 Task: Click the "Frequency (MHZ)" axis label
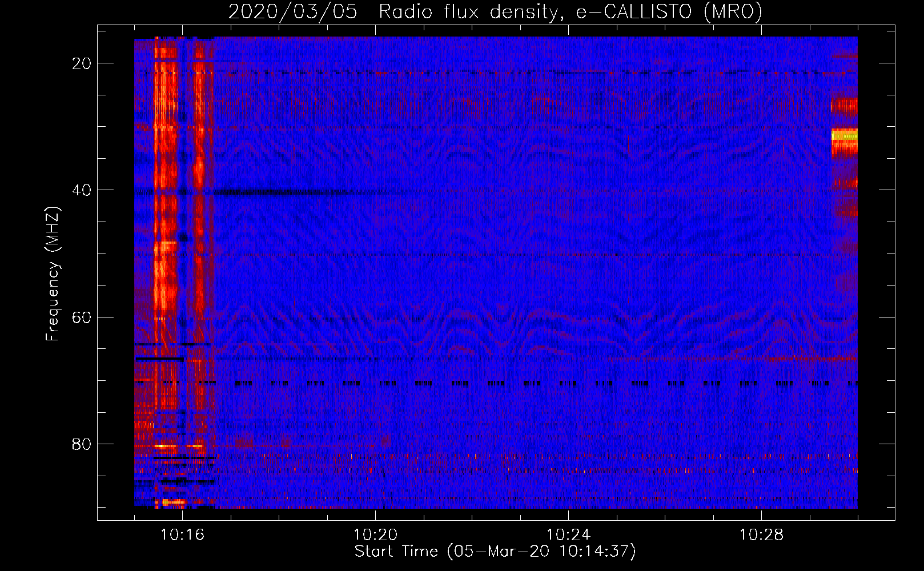pyautogui.click(x=53, y=274)
